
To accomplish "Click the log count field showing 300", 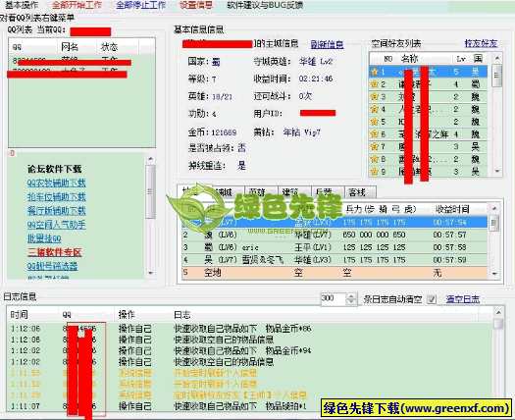I will pos(334,298).
